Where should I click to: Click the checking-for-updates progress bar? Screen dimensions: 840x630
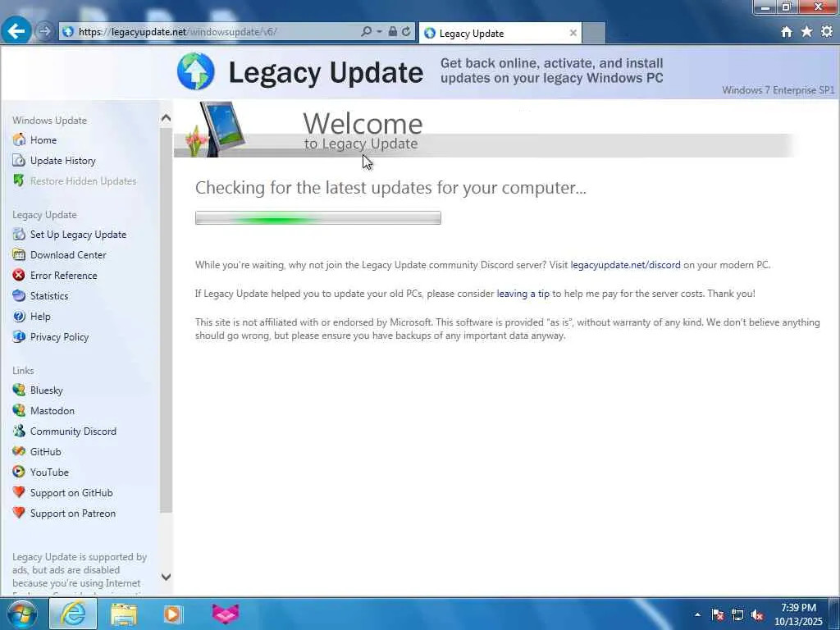pos(318,218)
